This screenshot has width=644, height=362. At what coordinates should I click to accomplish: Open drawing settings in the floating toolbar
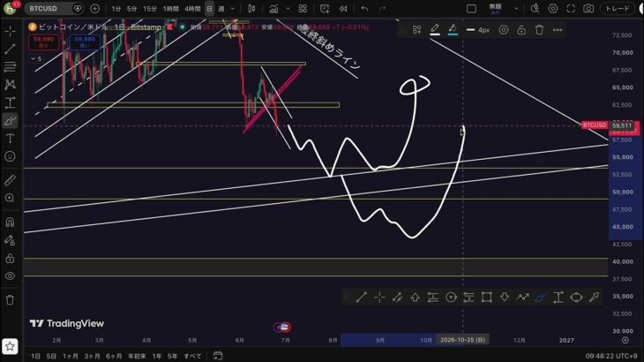point(504,30)
